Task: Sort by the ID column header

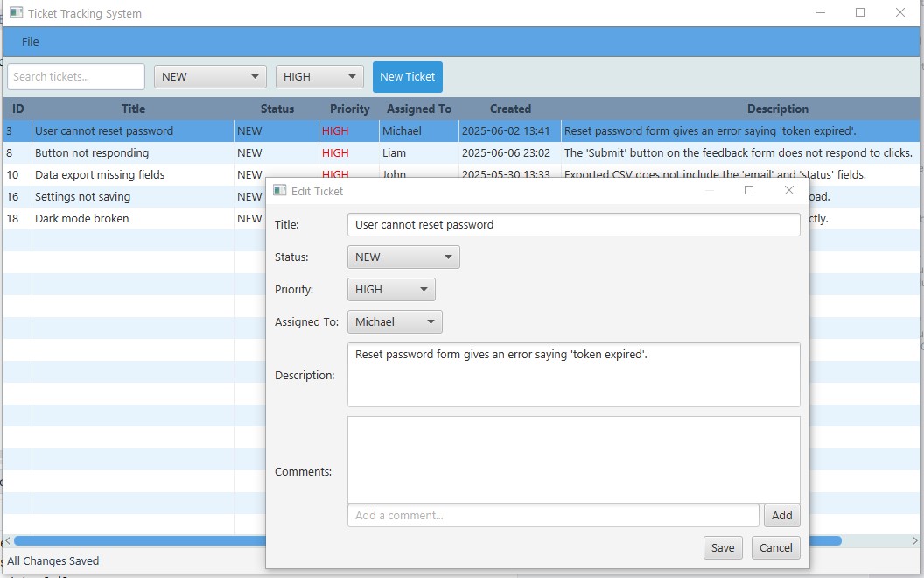Action: tap(17, 109)
